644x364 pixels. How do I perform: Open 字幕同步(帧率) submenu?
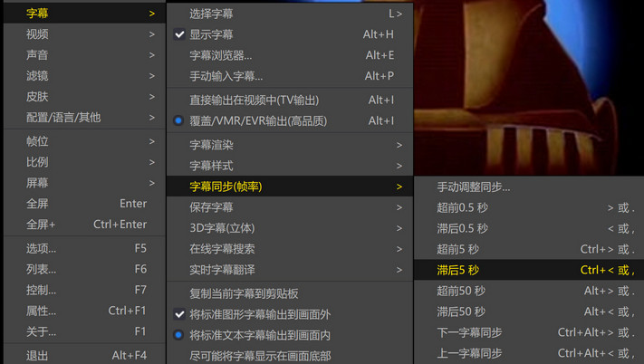(x=290, y=187)
